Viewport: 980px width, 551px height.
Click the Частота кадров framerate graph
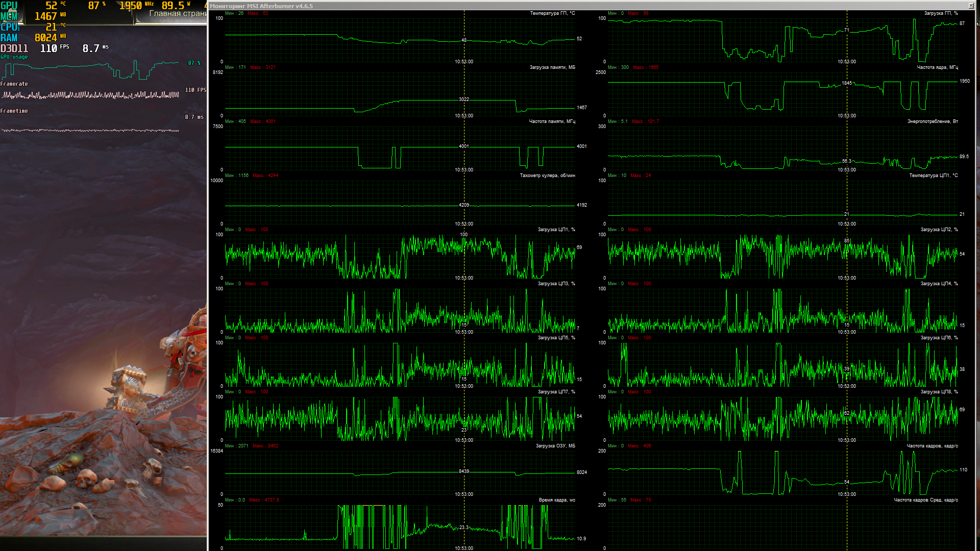click(x=782, y=473)
